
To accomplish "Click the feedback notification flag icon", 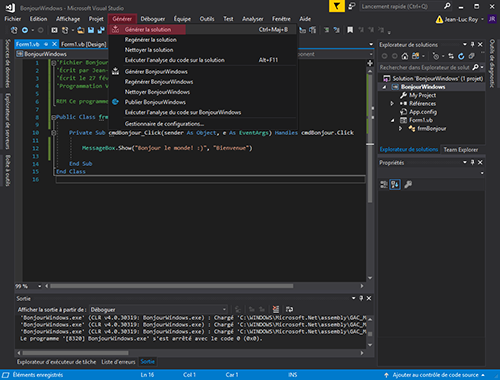I will [337, 6].
